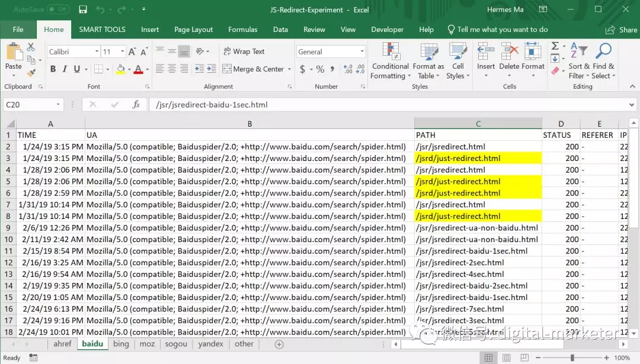The width and height of the screenshot is (640, 364).
Task: Click the Undo arrow icon
Action: coord(100,9)
